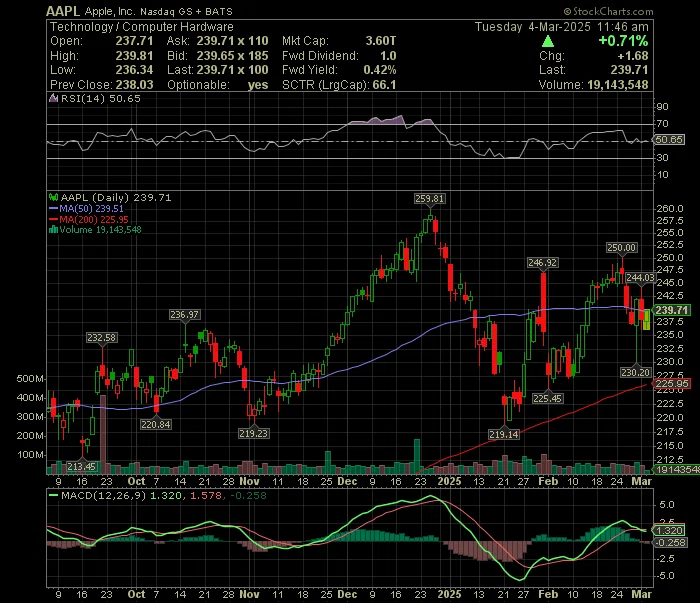The image size is (700, 603).
Task: Click 'Technology / Computer Hardware' sector label
Action: (142, 27)
